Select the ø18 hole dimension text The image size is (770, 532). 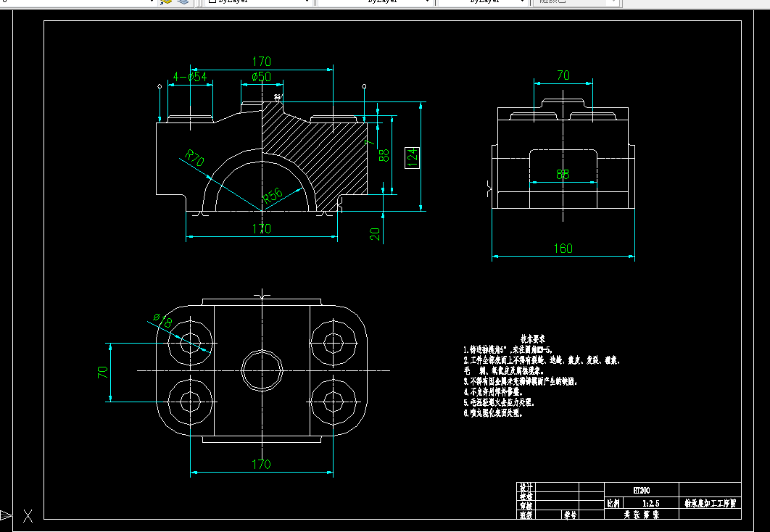click(x=162, y=320)
